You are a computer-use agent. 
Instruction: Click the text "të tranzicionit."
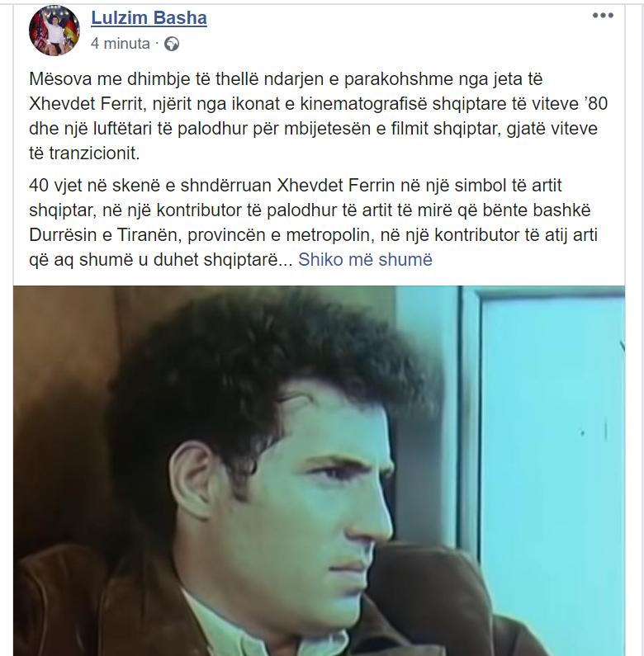tap(84, 153)
